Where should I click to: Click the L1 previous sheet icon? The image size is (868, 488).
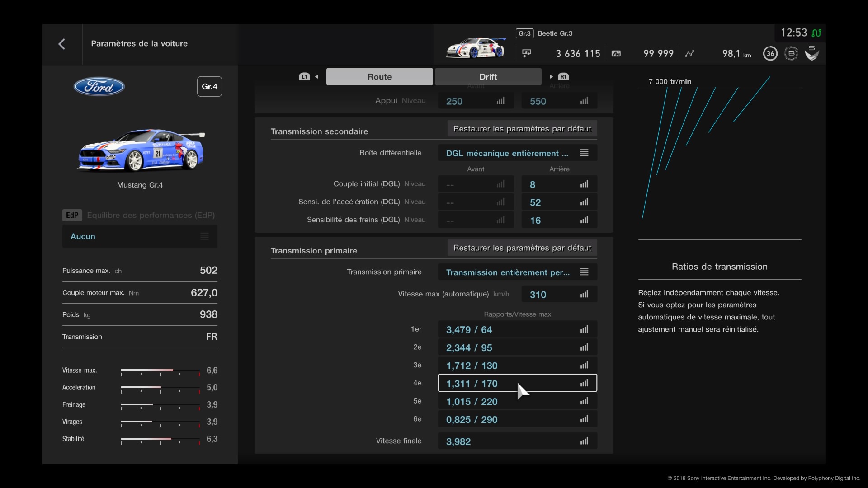pos(304,77)
